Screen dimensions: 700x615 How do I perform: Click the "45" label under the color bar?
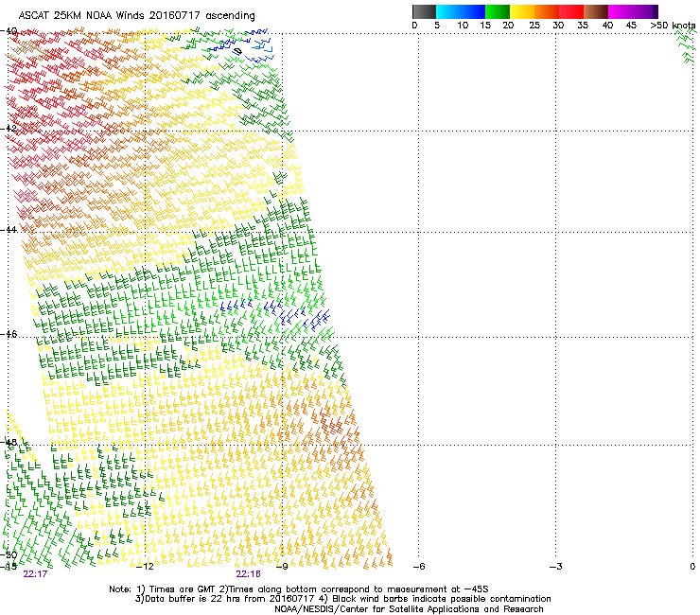[631, 26]
